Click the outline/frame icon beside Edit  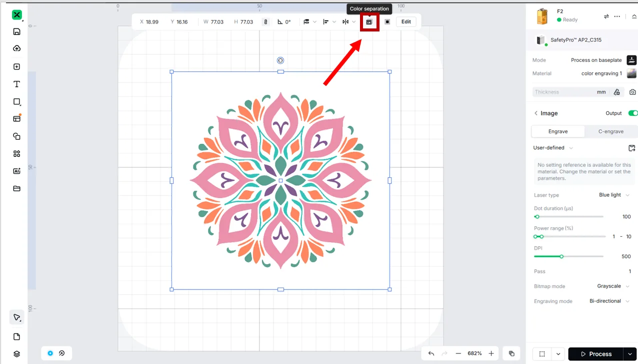387,22
